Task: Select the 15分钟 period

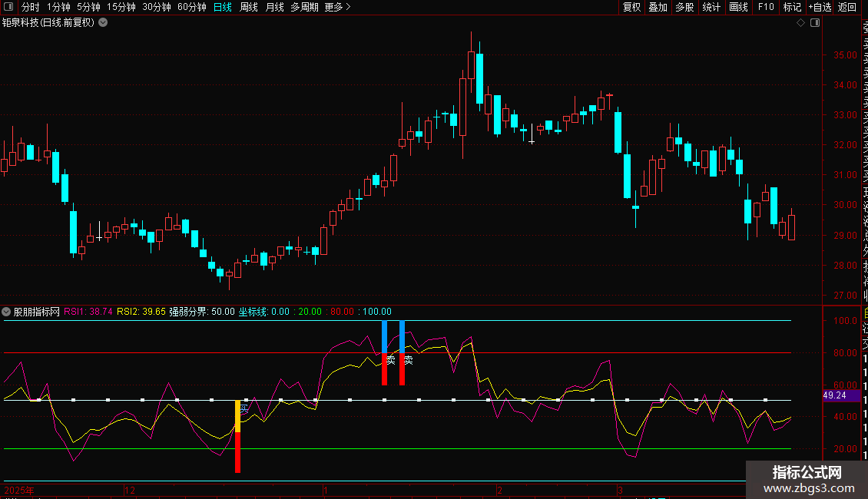Action: (121, 7)
